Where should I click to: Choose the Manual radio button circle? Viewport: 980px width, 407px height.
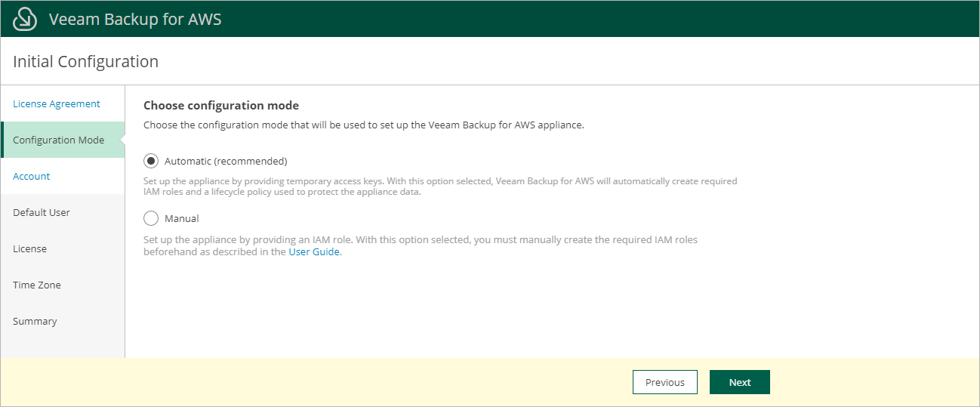pos(151,218)
